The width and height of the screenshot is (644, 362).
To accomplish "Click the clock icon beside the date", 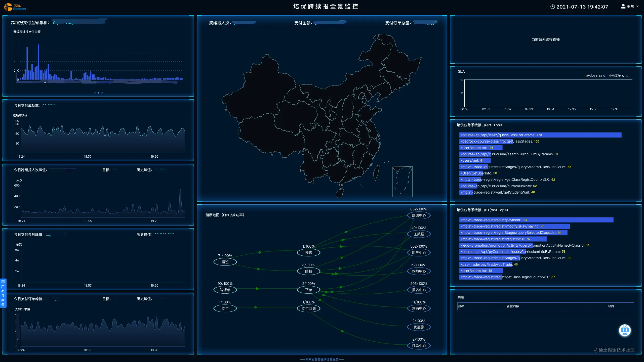I will [552, 7].
